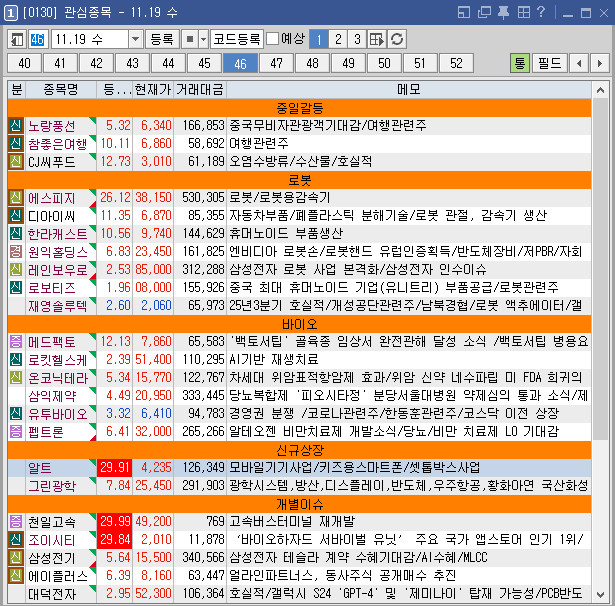Image resolution: width=615 pixels, height=606 pixels.
Task: Open the column layout grid icon
Action: point(376,39)
